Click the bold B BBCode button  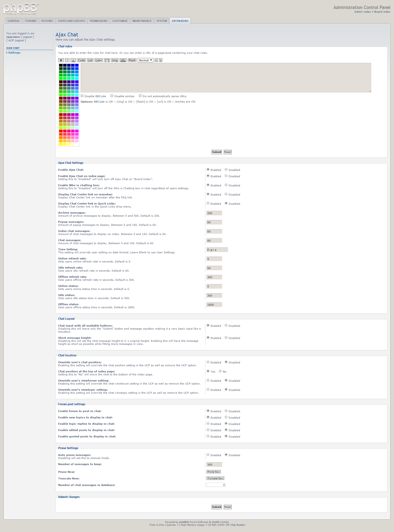coord(61,60)
